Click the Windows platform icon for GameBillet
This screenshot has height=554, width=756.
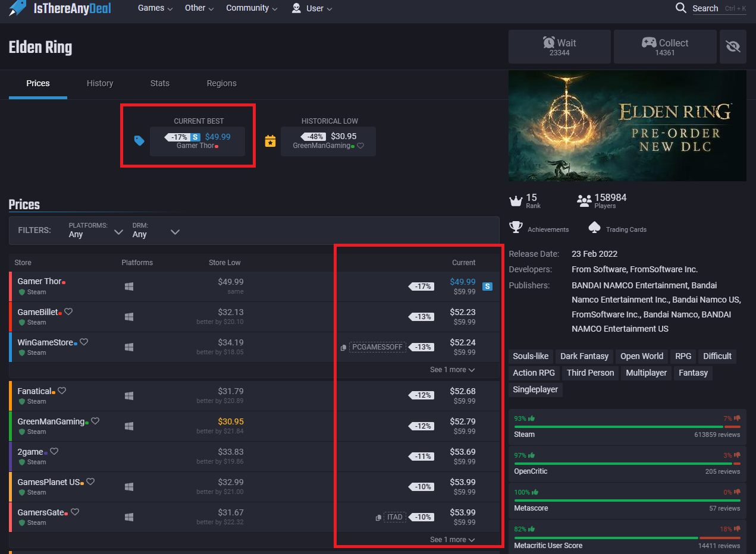pyautogui.click(x=129, y=317)
